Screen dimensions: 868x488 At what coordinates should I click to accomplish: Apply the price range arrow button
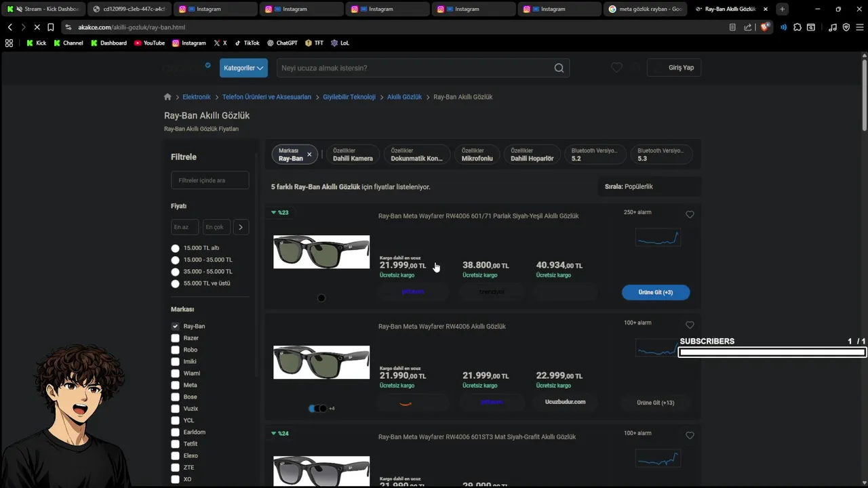(241, 227)
